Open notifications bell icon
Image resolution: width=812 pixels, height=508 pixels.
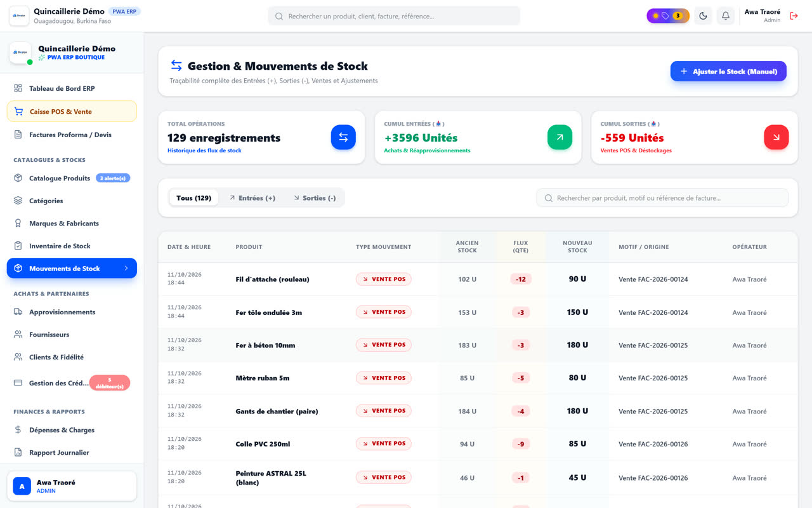pyautogui.click(x=726, y=16)
